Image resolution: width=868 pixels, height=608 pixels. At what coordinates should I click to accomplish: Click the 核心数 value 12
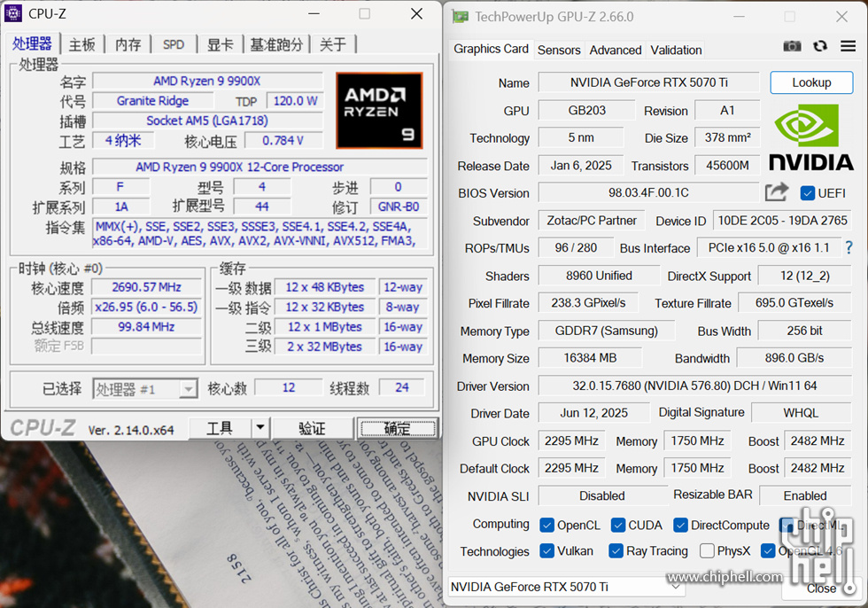pos(289,387)
